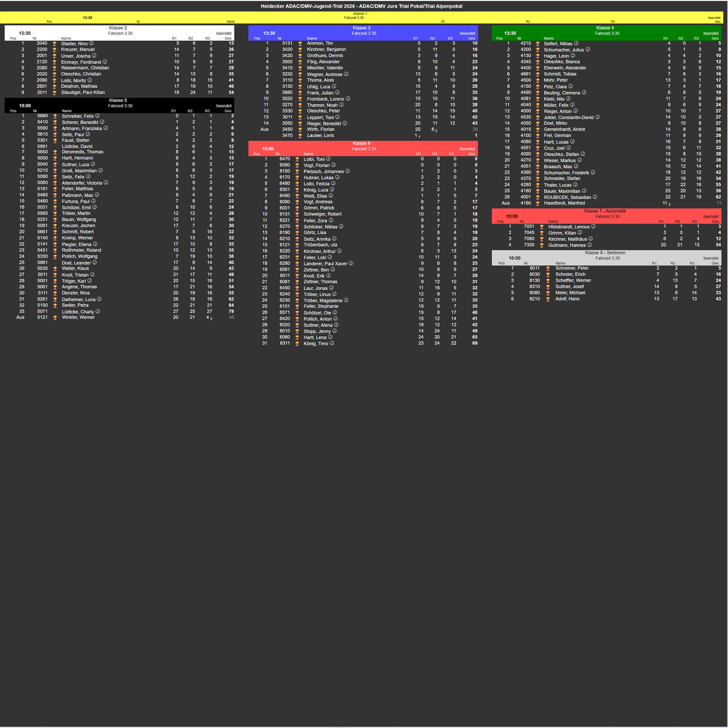Click the J badge next to Loibl, Toni in Klasse 6
Viewport: 728px width, 728px height.
click(x=328, y=159)
